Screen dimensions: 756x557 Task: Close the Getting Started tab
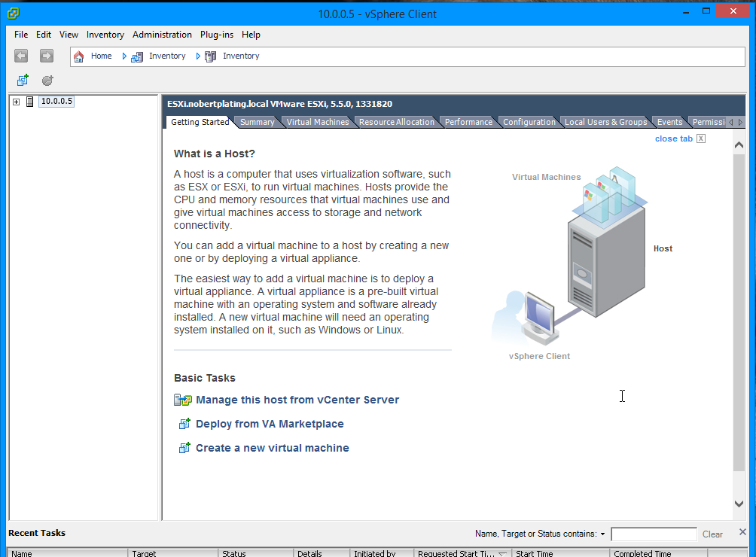(x=700, y=138)
